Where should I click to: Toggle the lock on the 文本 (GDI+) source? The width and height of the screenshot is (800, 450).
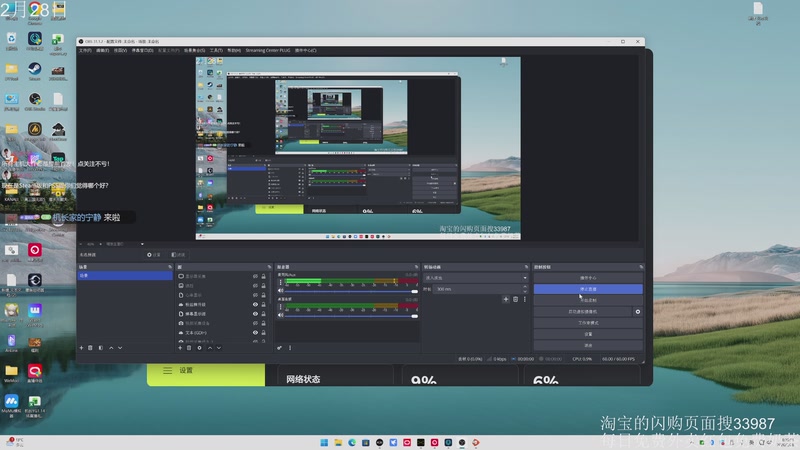click(x=264, y=333)
